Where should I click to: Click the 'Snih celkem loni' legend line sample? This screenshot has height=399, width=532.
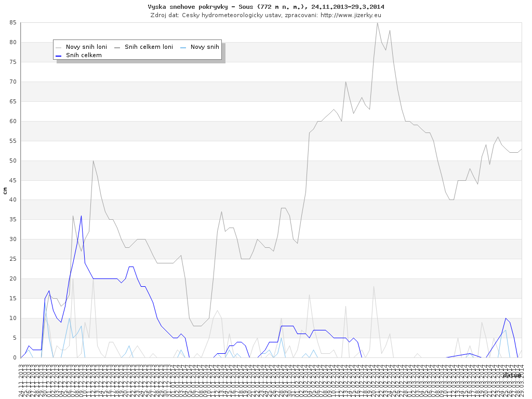(117, 47)
